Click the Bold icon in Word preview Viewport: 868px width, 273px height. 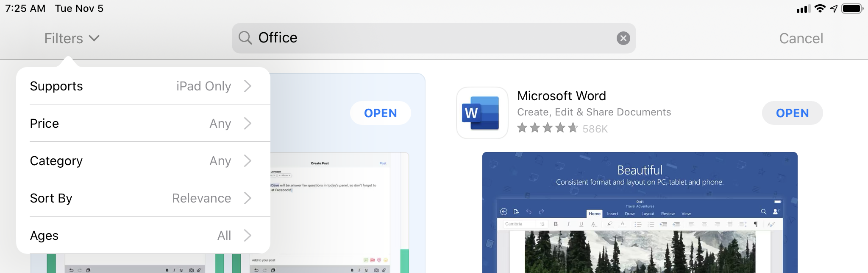point(556,224)
